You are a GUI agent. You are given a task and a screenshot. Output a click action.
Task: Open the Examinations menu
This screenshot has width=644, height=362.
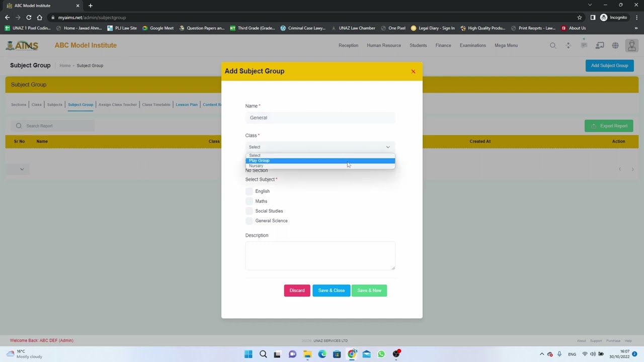[472, 45]
